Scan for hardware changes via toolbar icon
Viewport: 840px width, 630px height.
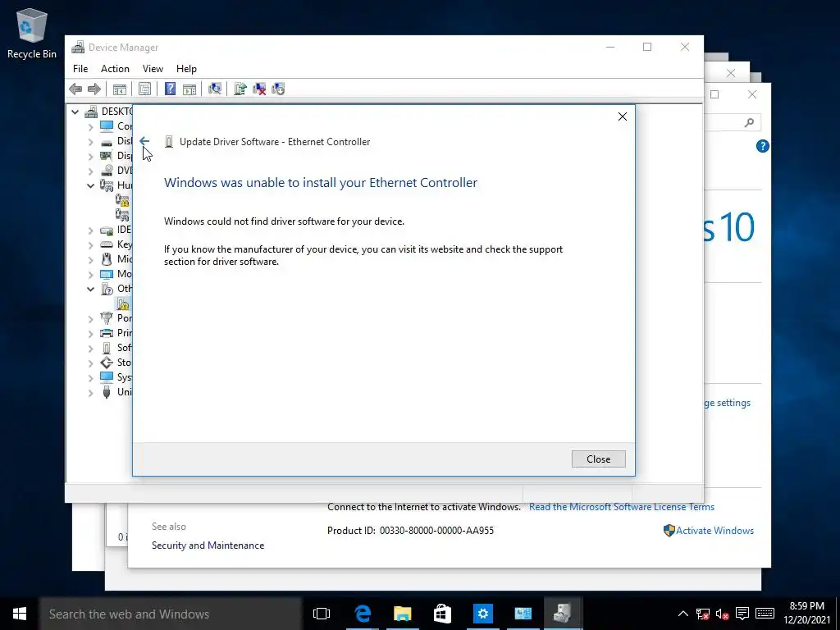tap(215, 89)
